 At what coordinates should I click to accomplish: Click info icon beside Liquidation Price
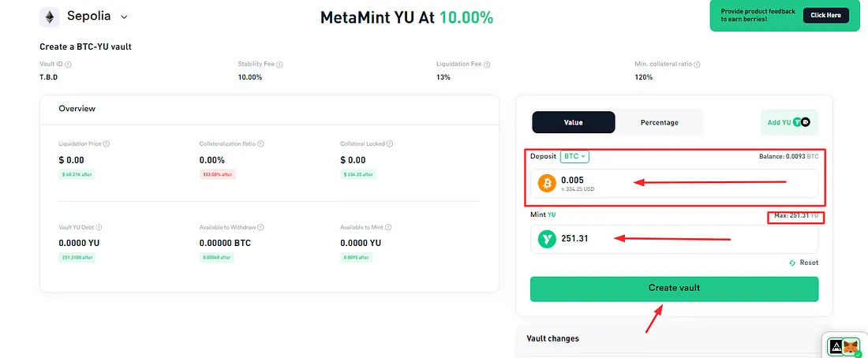(x=107, y=144)
